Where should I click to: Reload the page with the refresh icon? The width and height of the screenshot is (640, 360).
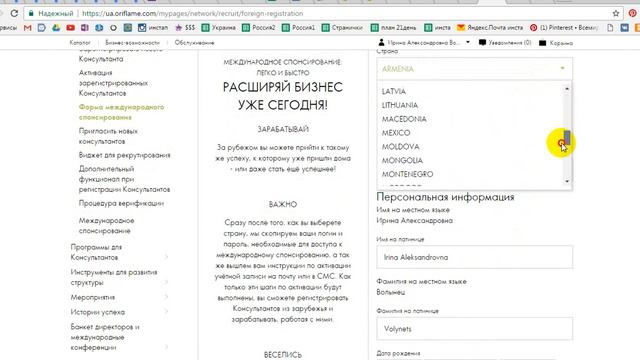[14, 13]
